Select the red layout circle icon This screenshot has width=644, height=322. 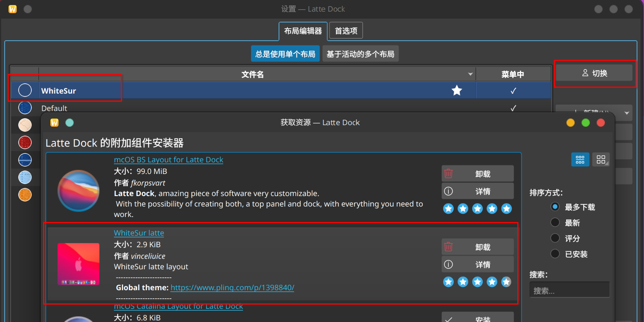[x=25, y=142]
